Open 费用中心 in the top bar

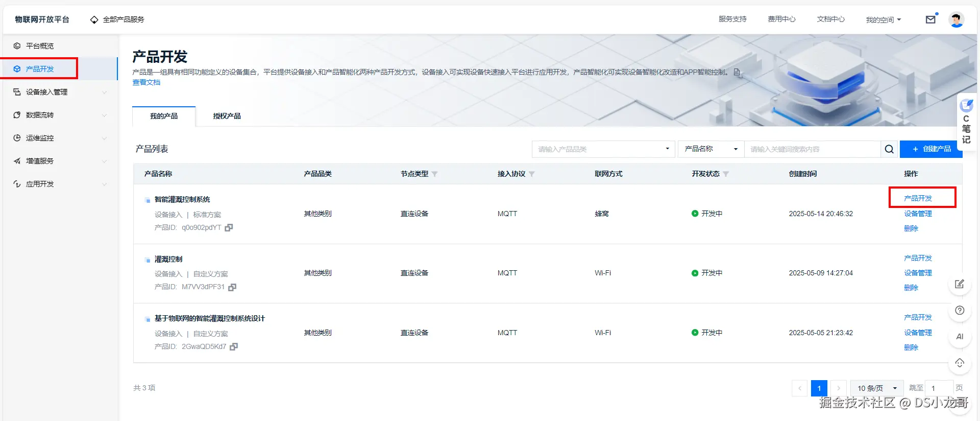tap(781, 19)
